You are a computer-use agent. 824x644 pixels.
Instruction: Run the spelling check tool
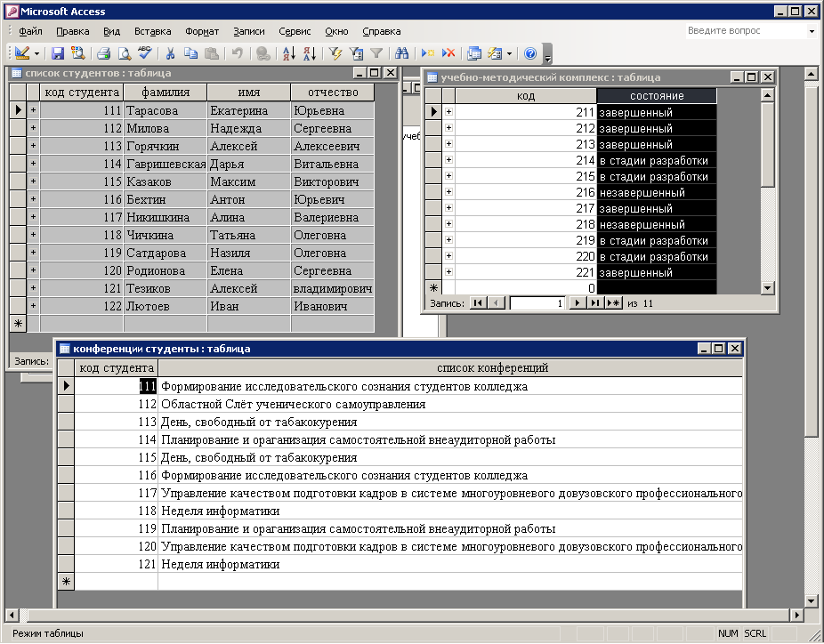[145, 53]
